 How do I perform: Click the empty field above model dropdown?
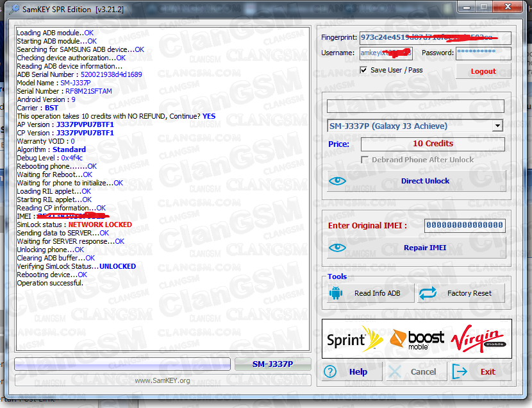coord(415,106)
